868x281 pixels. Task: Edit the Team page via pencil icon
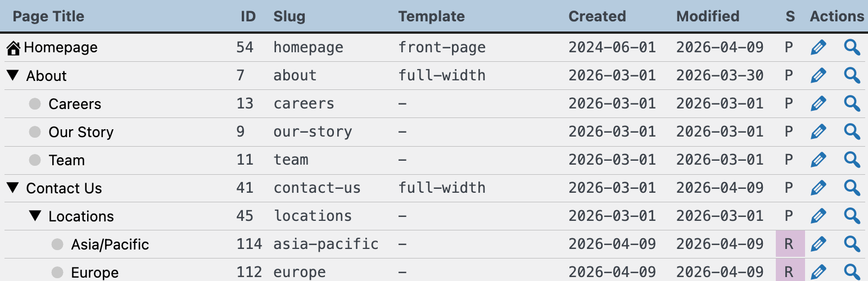(x=819, y=160)
